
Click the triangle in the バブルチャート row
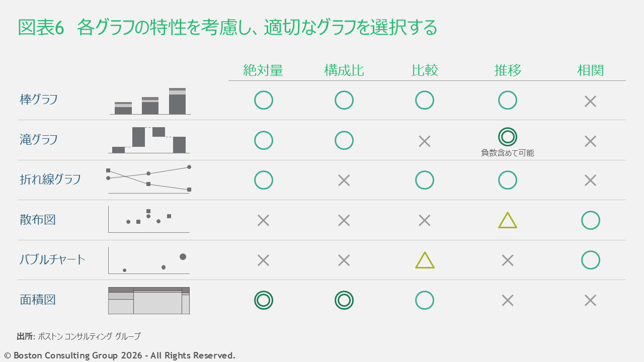click(425, 260)
